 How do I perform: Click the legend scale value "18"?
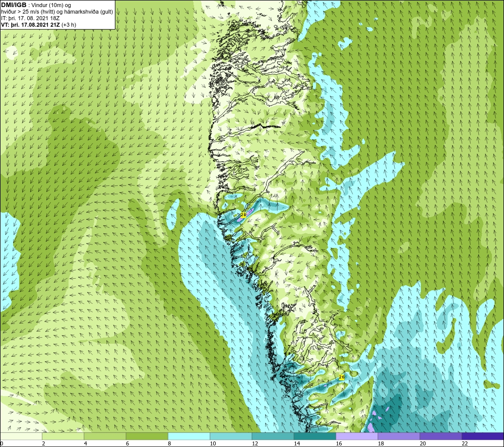[381, 443]
